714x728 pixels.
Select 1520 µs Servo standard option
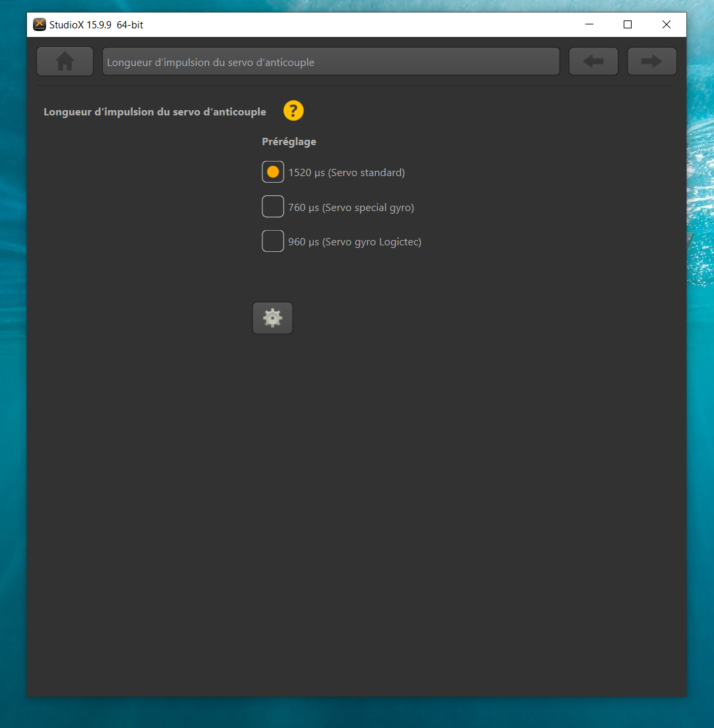coord(273,172)
